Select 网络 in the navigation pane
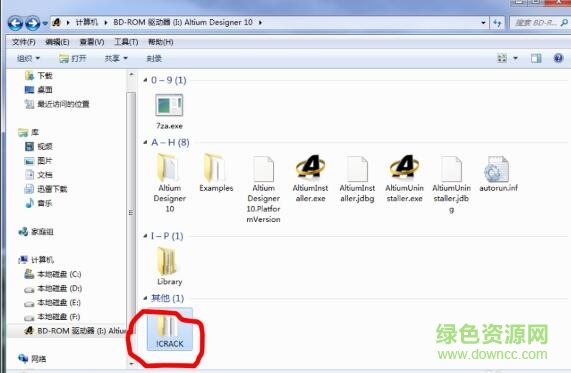Viewport: 571px width, 373px height. pos(32,359)
